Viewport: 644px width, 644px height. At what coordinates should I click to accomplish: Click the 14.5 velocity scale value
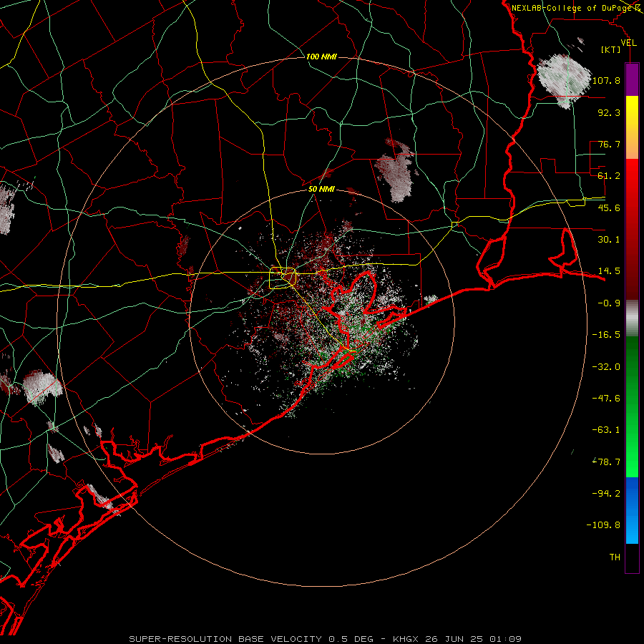click(x=609, y=271)
